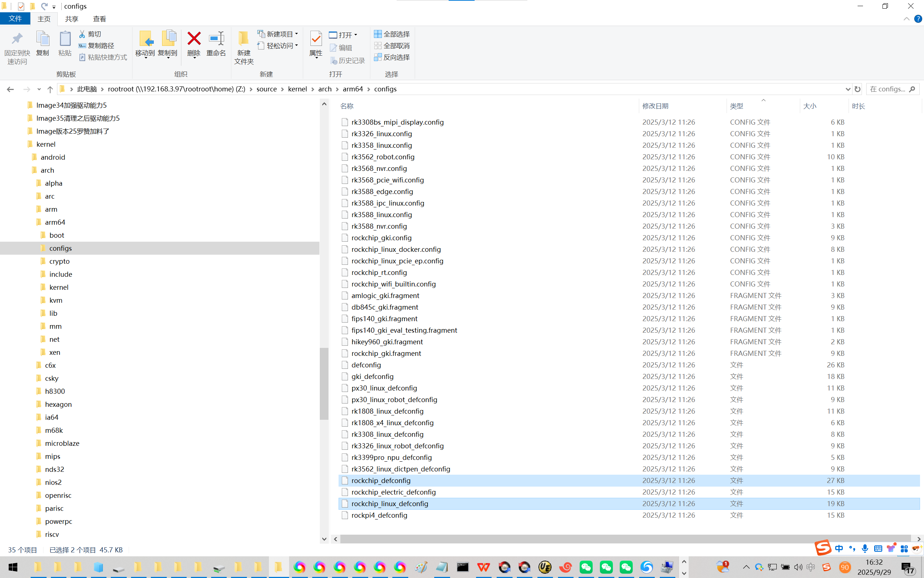Screen dimensions: 924x578
Task: Click source in the breadcrumb path
Action: [x=266, y=89]
